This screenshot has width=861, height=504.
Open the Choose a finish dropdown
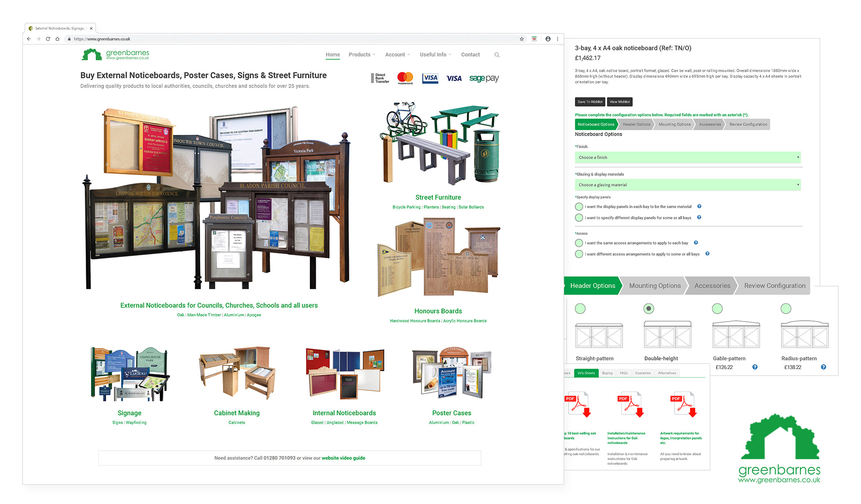(x=687, y=157)
